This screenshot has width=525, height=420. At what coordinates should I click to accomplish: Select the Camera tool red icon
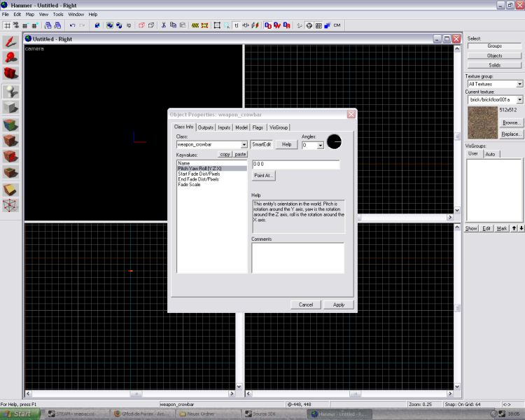coord(11,73)
